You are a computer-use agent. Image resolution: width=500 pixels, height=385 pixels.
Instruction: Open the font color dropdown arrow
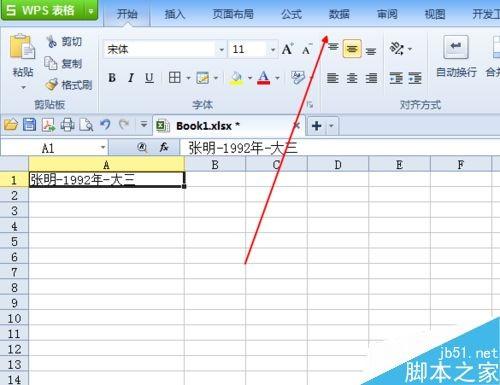point(277,78)
